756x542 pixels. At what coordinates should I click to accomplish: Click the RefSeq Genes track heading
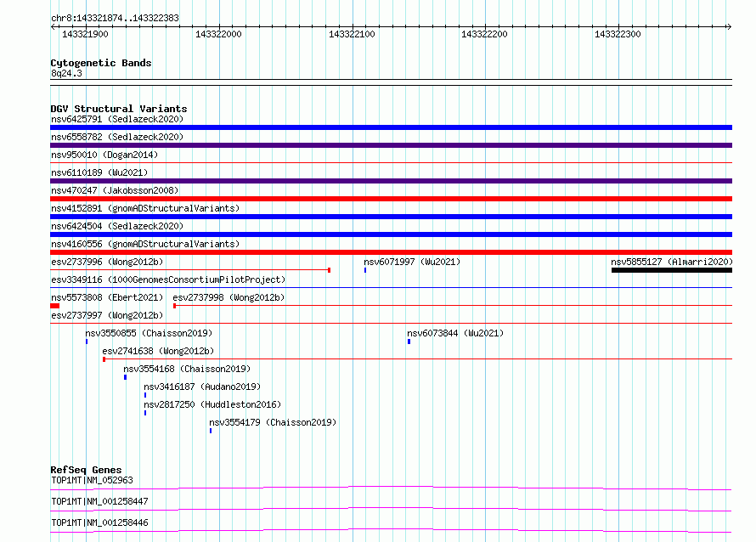point(86,470)
